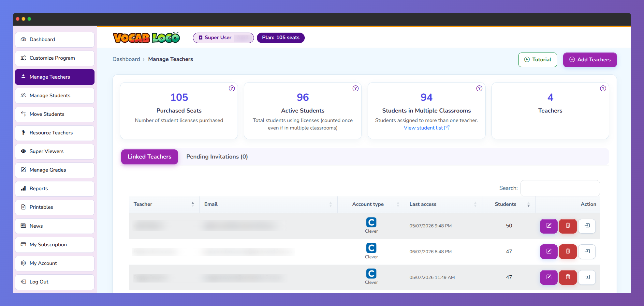Log in as teacher accessed 11:49 AM
Image resolution: width=644 pixels, height=306 pixels.
click(x=587, y=277)
